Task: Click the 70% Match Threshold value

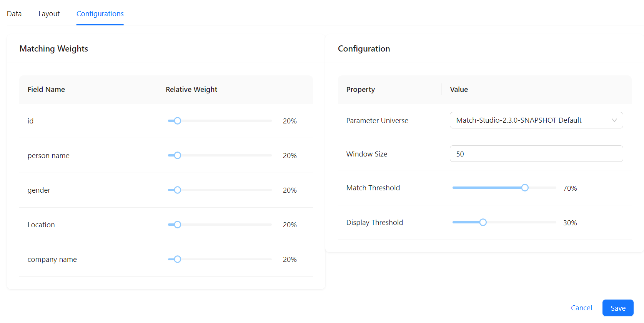Action: (x=570, y=188)
